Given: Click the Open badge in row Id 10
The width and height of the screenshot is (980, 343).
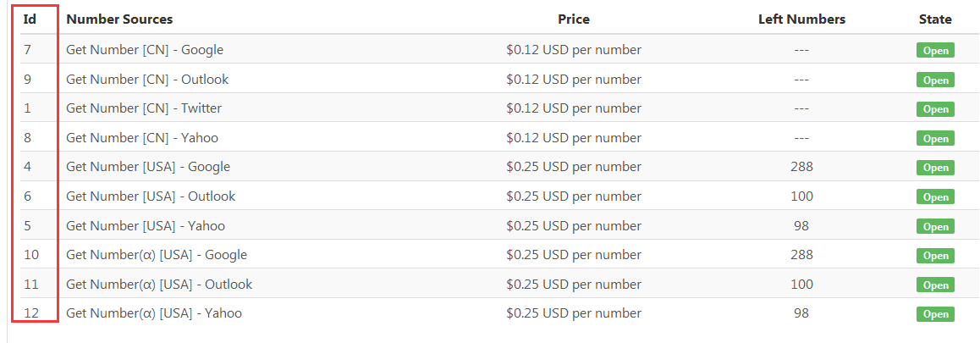Looking at the screenshot, I should 935,256.
